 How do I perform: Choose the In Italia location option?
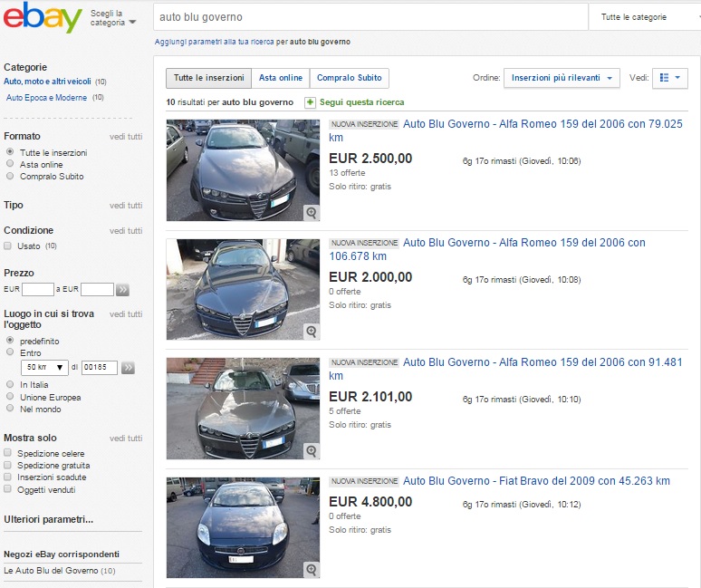pyautogui.click(x=9, y=384)
